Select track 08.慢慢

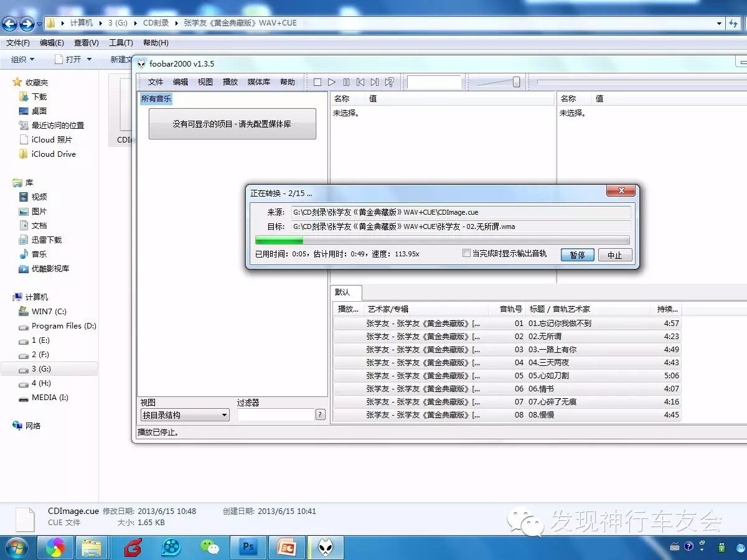tap(507, 415)
